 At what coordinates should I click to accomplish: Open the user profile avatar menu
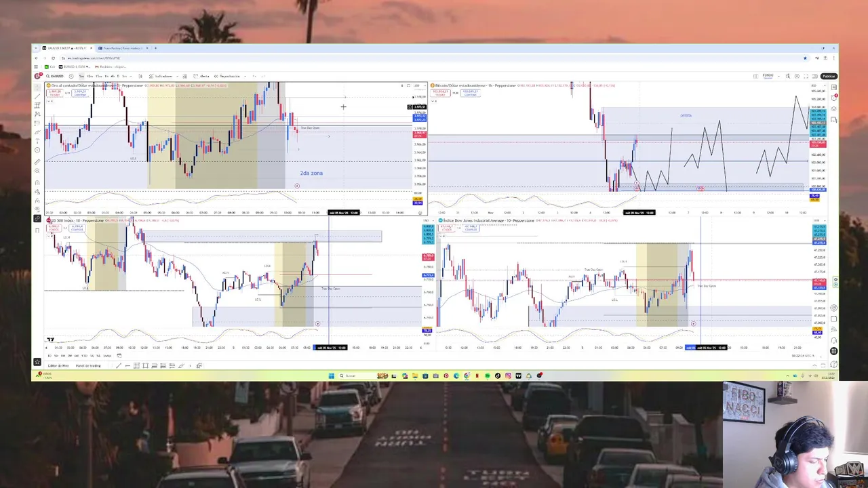click(37, 76)
